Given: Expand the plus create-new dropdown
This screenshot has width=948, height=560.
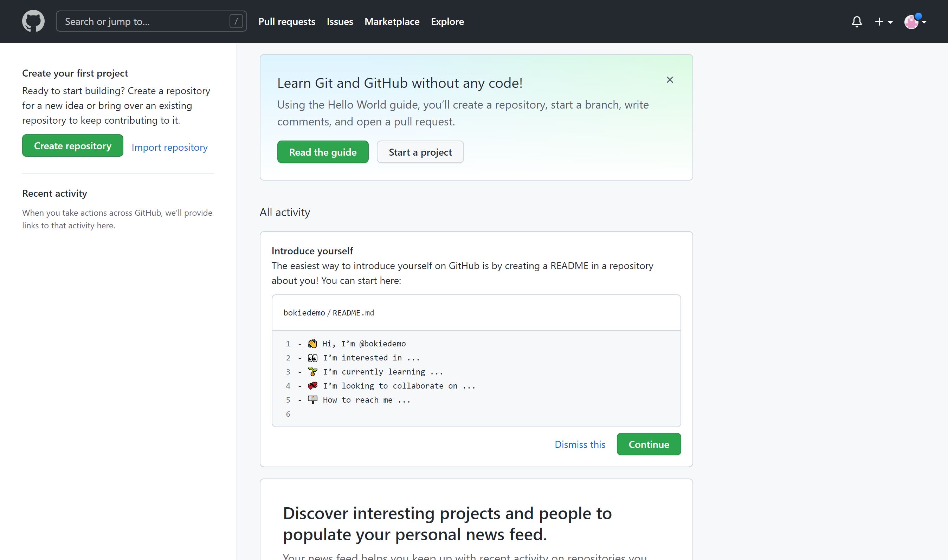Looking at the screenshot, I should (883, 21).
